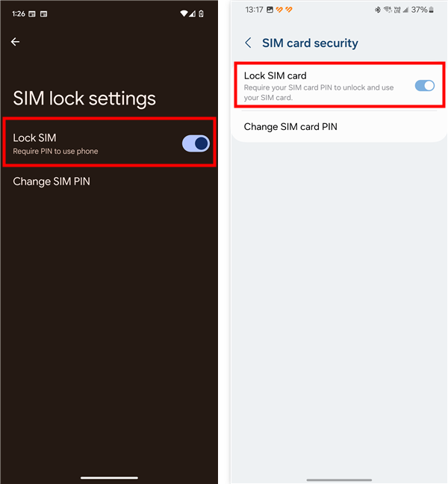
Task: Tap the back arrow in SIM lock settings
Action: (x=15, y=43)
